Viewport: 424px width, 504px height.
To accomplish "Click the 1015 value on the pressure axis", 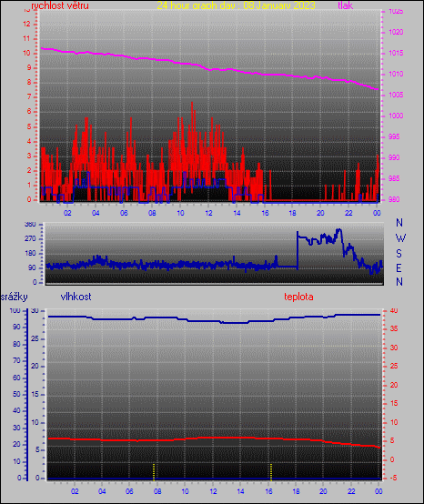I will click(396, 53).
